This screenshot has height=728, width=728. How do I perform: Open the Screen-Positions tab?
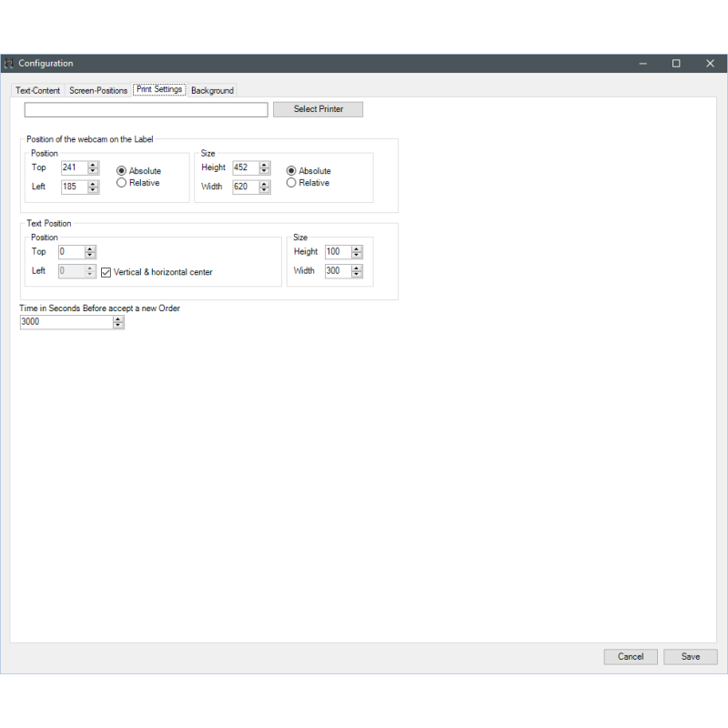[x=98, y=91]
